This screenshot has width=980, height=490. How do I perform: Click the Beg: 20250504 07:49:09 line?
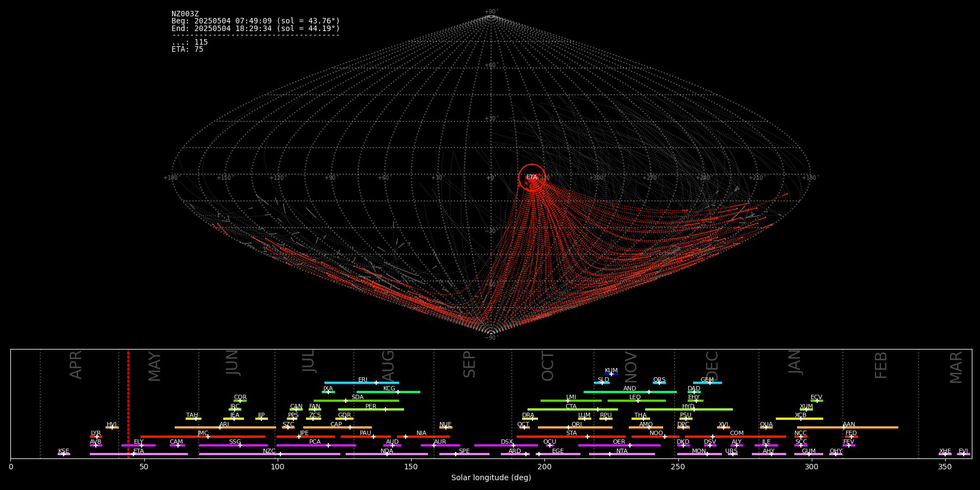[x=255, y=21]
